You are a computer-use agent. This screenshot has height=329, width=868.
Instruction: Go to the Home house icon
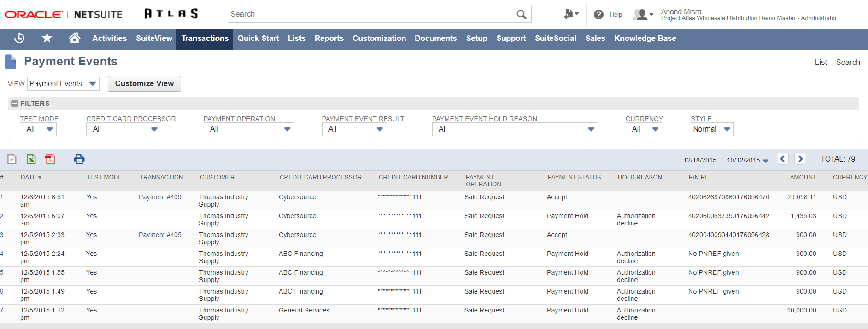click(75, 38)
